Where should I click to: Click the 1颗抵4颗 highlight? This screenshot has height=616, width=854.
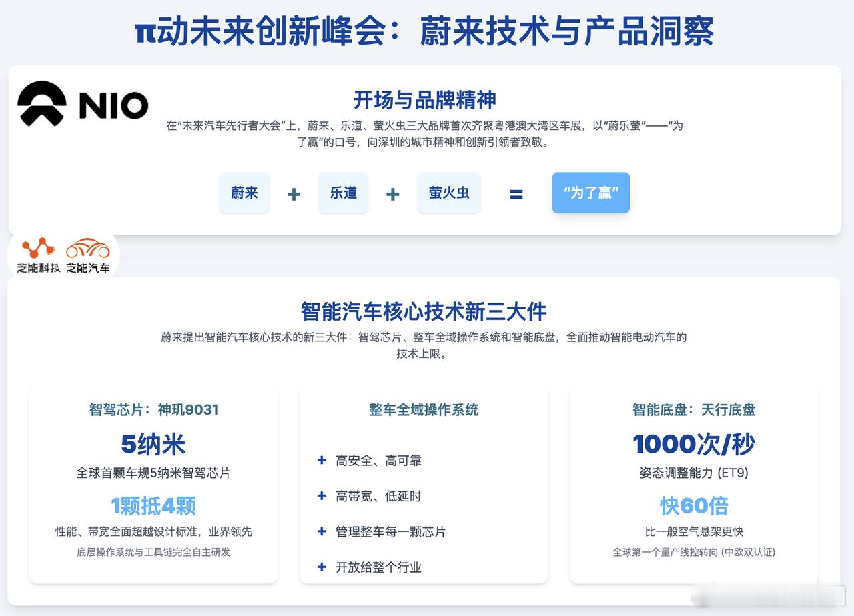[153, 506]
